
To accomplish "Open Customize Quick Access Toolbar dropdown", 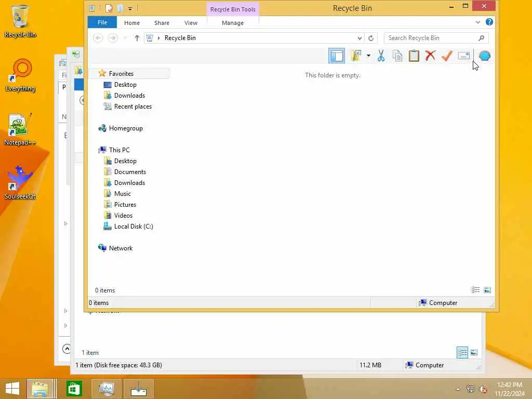I will (130, 8).
